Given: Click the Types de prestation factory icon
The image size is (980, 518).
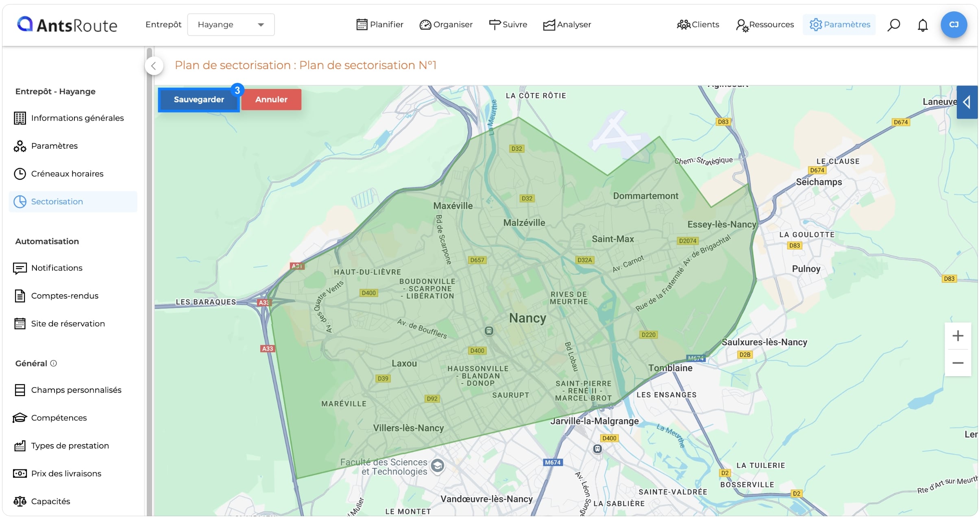Looking at the screenshot, I should click(20, 446).
